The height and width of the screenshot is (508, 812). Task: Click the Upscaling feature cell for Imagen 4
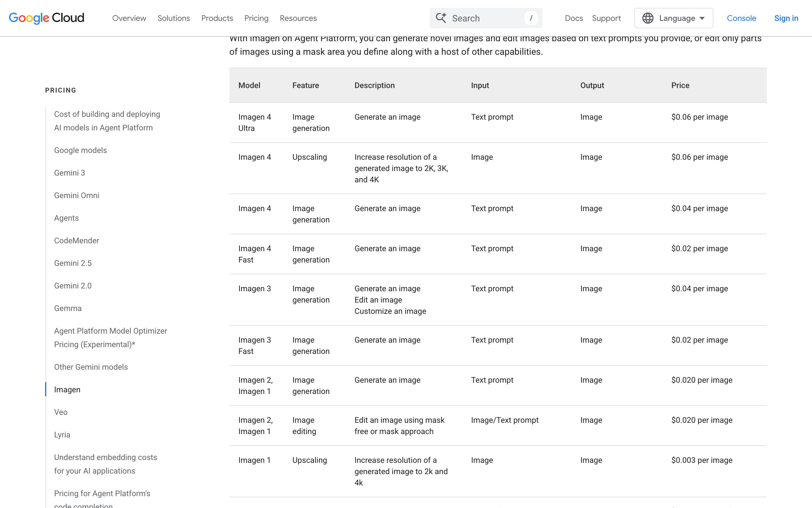click(x=309, y=157)
